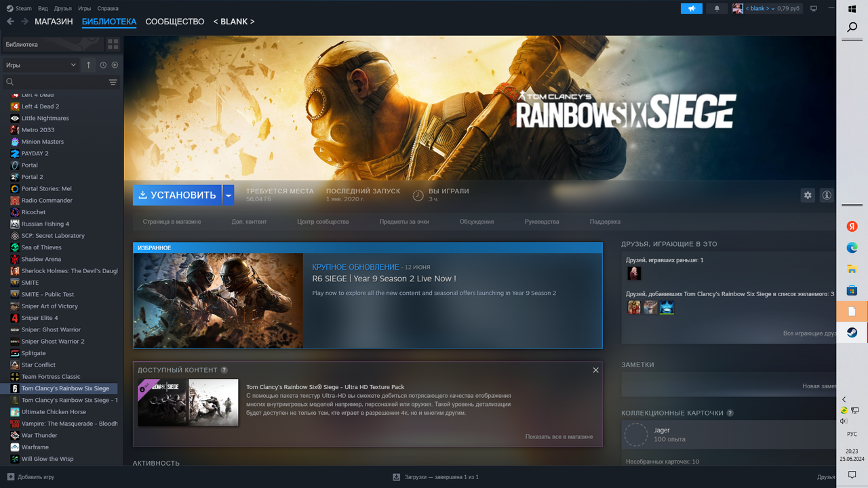Image resolution: width=868 pixels, height=488 pixels.
Task: Click the add game plus icon
Action: click(10, 476)
